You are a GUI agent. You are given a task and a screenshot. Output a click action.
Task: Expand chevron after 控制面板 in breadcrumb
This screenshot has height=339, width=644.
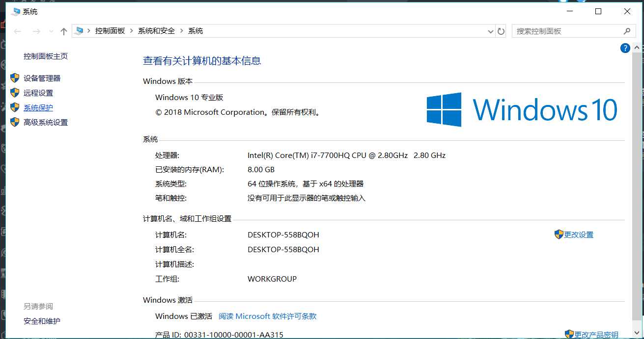tap(132, 31)
